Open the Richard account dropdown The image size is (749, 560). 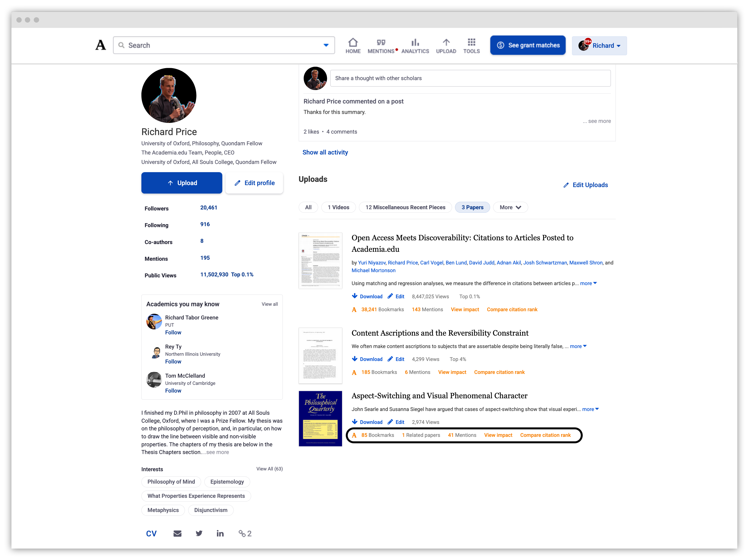599,45
